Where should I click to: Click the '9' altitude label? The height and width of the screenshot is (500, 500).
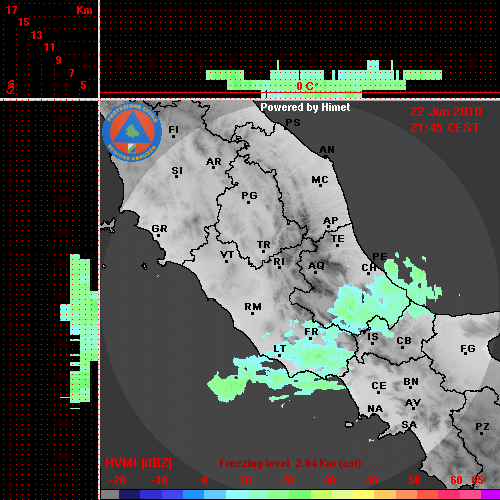[59, 60]
